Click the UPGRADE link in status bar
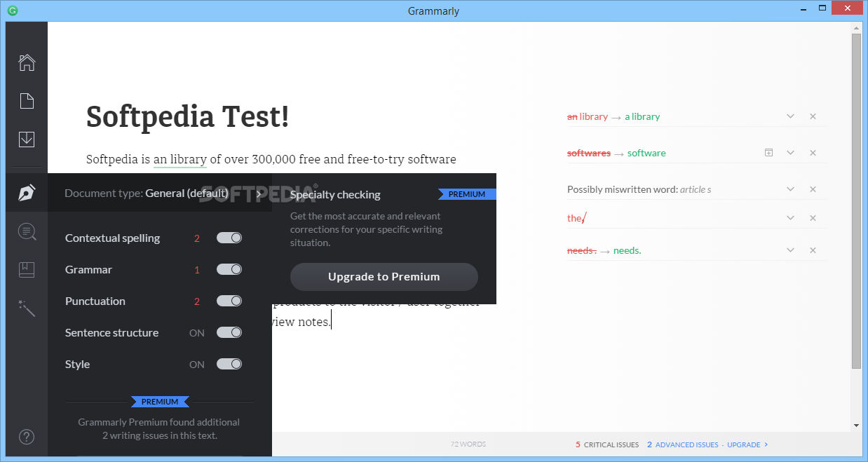 pos(747,444)
